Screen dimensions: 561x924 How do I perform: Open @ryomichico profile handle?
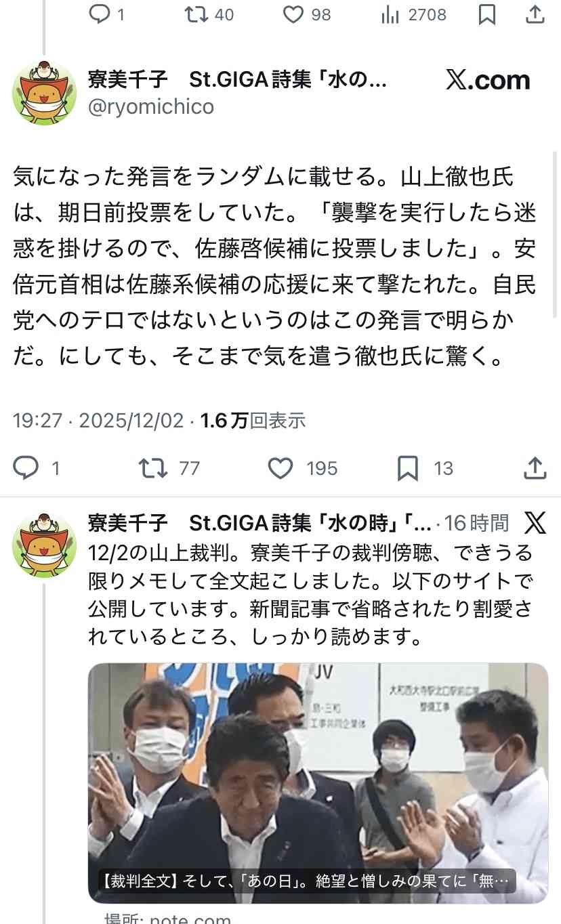coord(151,106)
